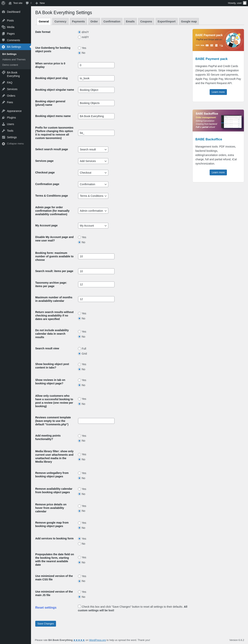Open the WordPress logo menu

pyautogui.click(x=3, y=3)
